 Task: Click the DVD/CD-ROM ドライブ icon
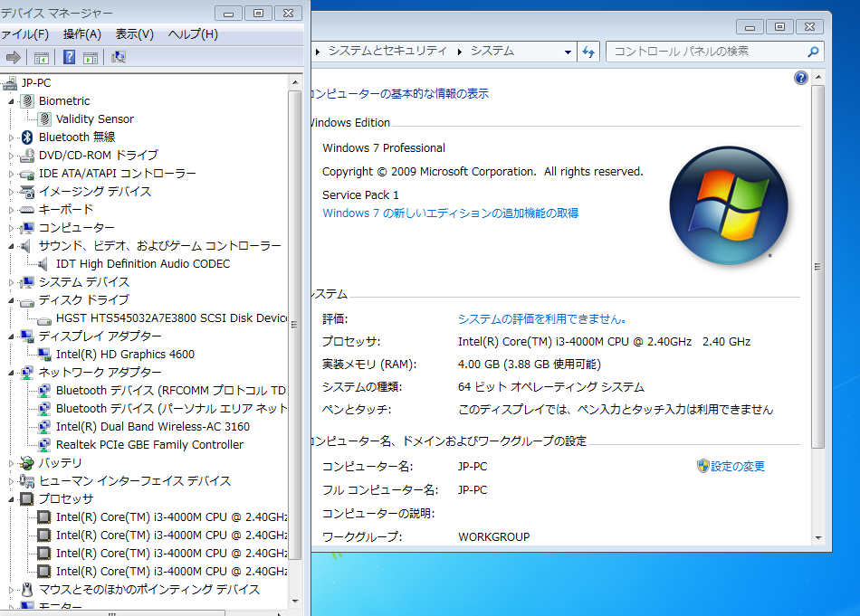[27, 156]
